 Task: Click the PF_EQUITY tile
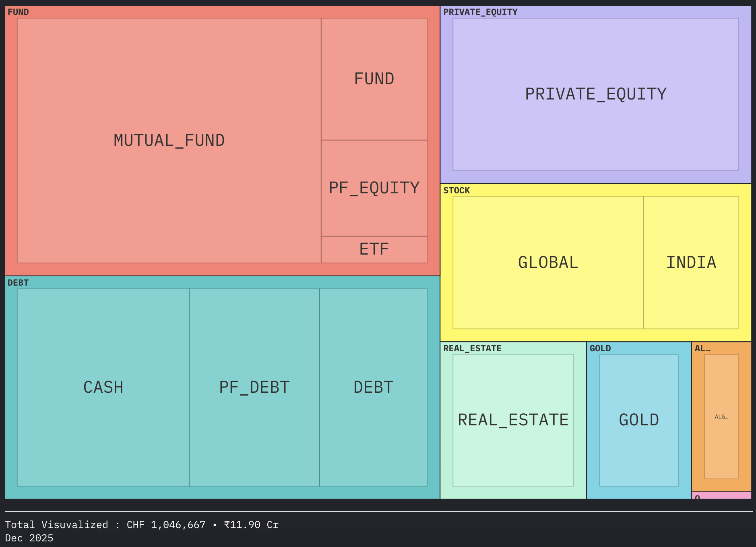click(x=374, y=188)
